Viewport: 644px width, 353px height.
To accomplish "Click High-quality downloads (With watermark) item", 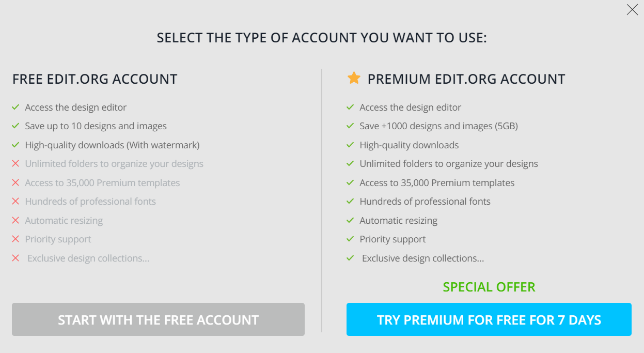I will click(112, 145).
